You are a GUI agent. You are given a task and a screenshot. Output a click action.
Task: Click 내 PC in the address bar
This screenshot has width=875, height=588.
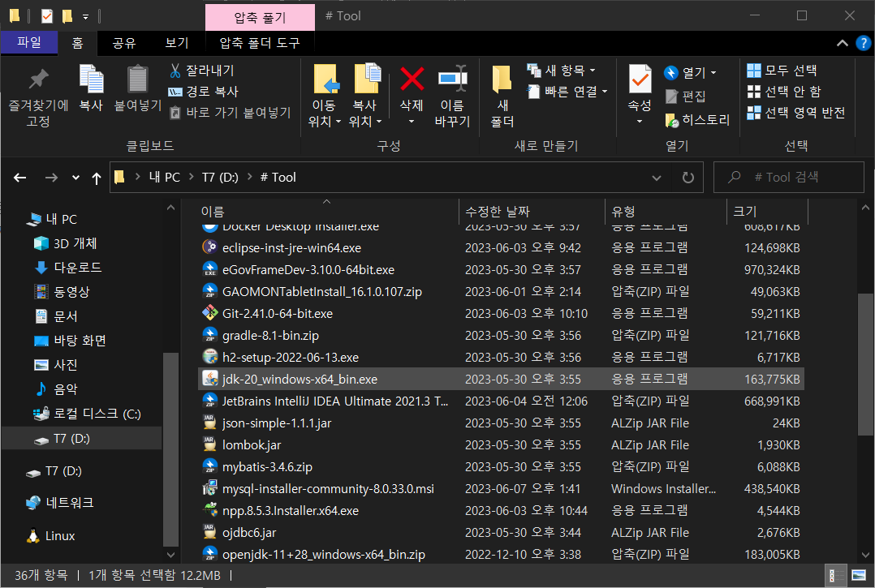[165, 178]
